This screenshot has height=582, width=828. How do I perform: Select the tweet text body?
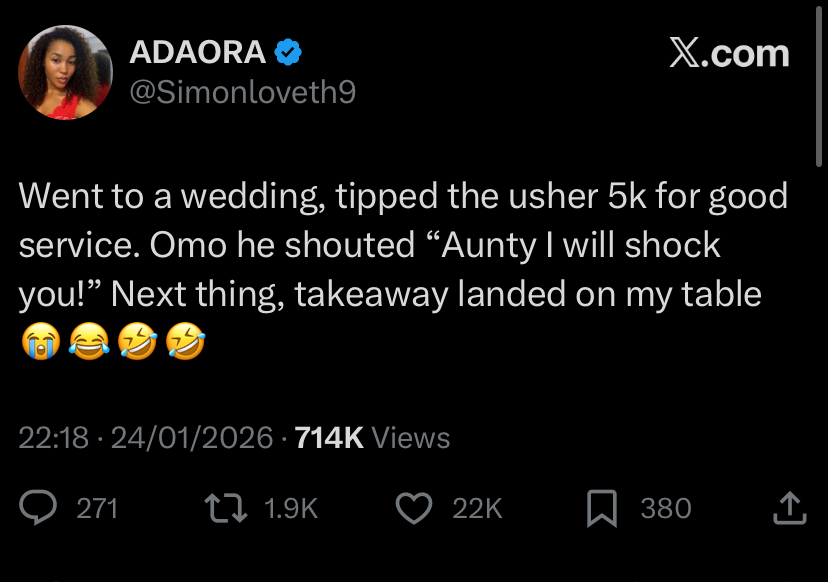click(400, 245)
